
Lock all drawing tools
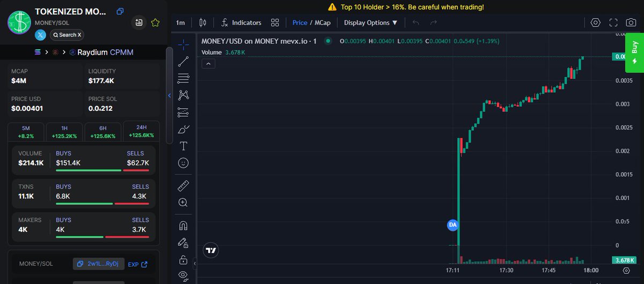(184, 260)
